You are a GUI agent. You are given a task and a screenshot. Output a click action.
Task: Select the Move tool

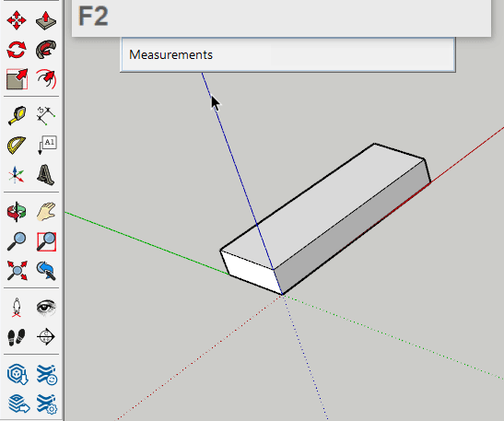(17, 20)
